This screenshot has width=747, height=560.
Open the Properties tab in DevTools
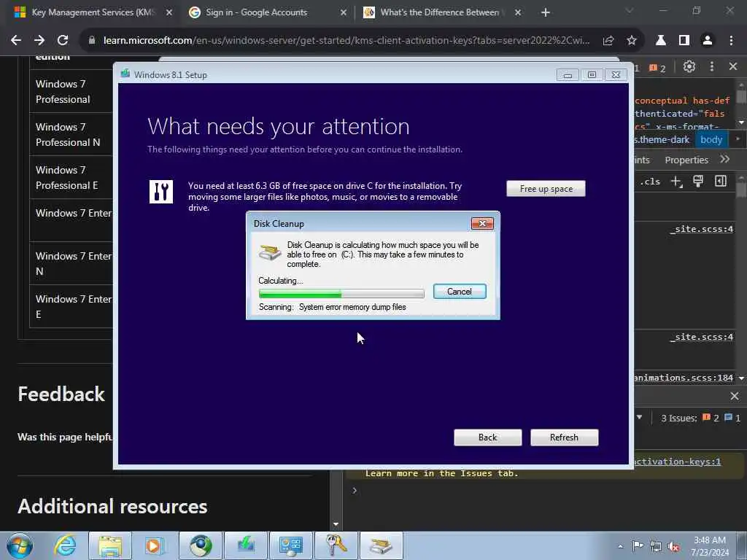point(686,160)
